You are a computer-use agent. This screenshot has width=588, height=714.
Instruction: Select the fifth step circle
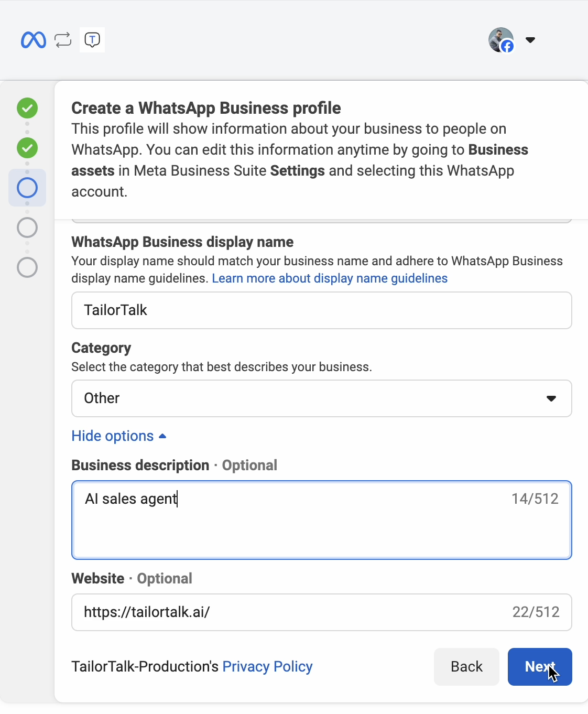coord(27,267)
